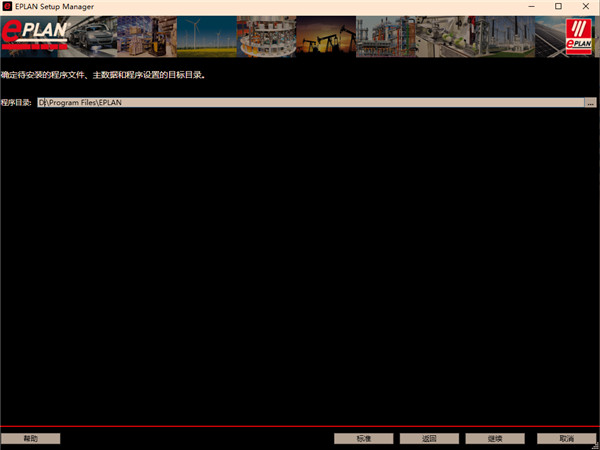
Task: Open the browse ellipsis button for program directory
Action: (x=590, y=103)
